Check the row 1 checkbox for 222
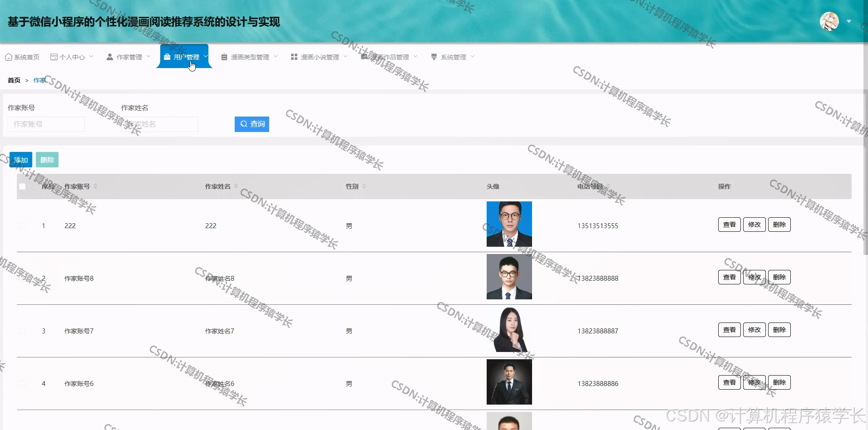Screen dimensions: 868x430 (22, 226)
